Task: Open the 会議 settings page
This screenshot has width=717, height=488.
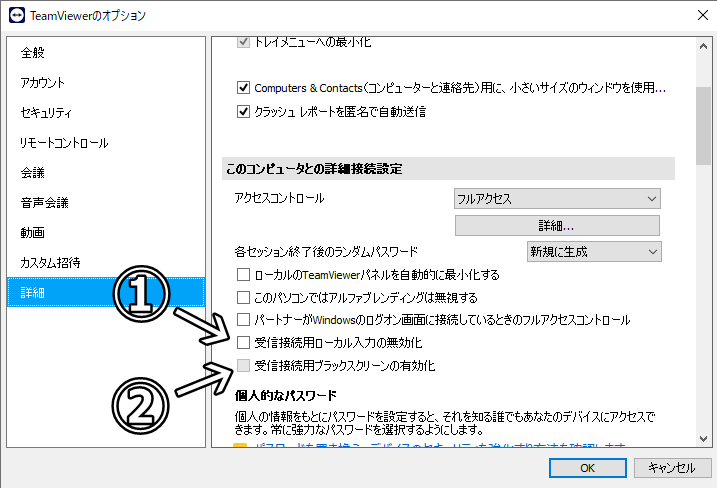Action: 106,172
